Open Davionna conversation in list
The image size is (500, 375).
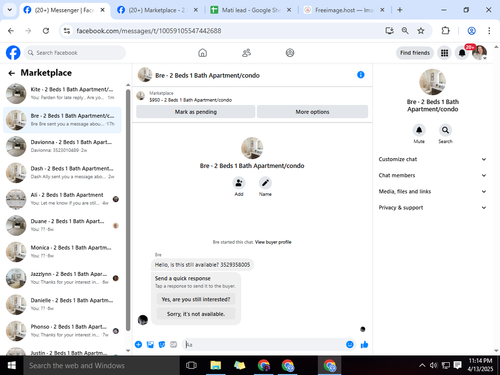coord(62,146)
